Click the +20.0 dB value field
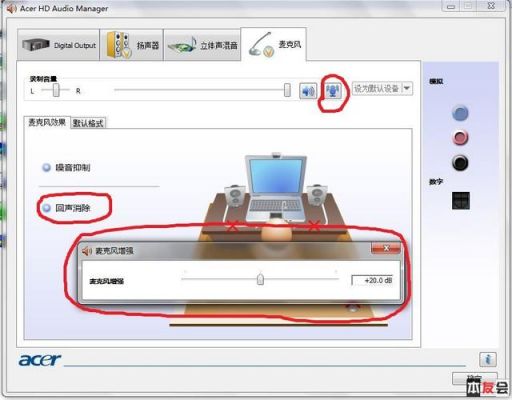 373,280
